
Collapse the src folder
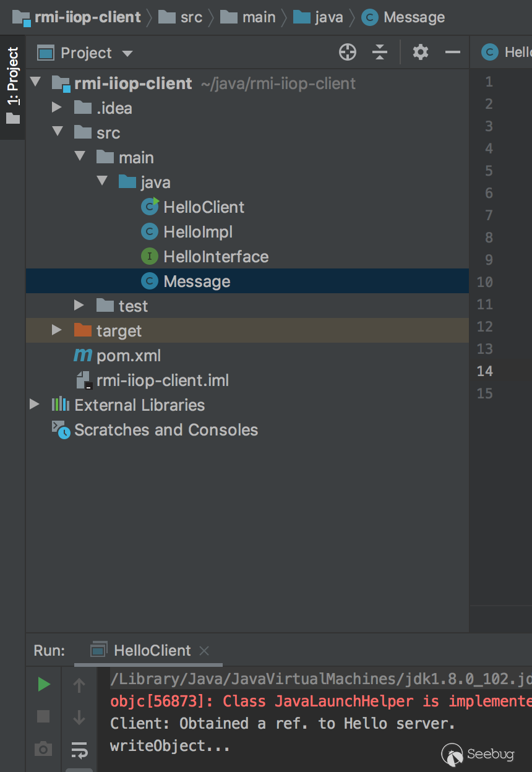click(58, 132)
